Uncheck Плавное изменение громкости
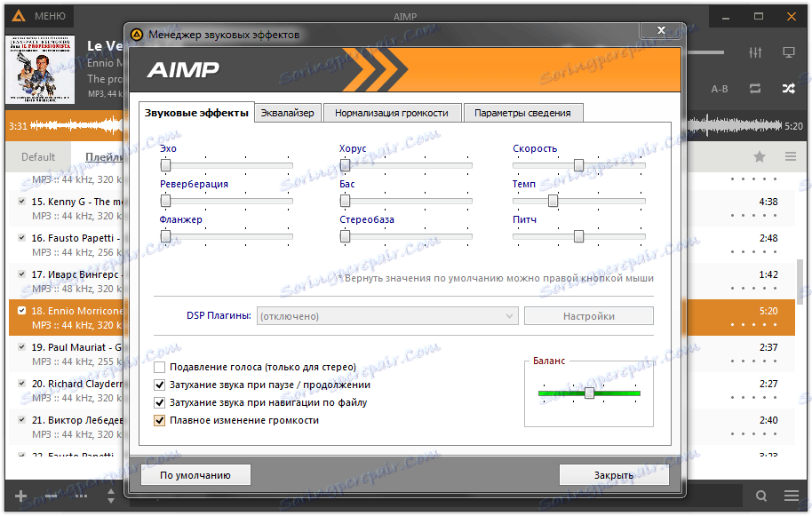Image resolution: width=812 pixels, height=516 pixels. pyautogui.click(x=159, y=420)
